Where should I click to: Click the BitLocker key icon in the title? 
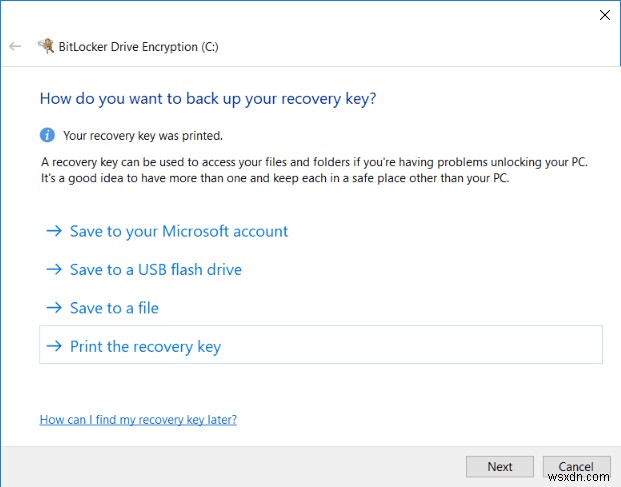click(45, 45)
